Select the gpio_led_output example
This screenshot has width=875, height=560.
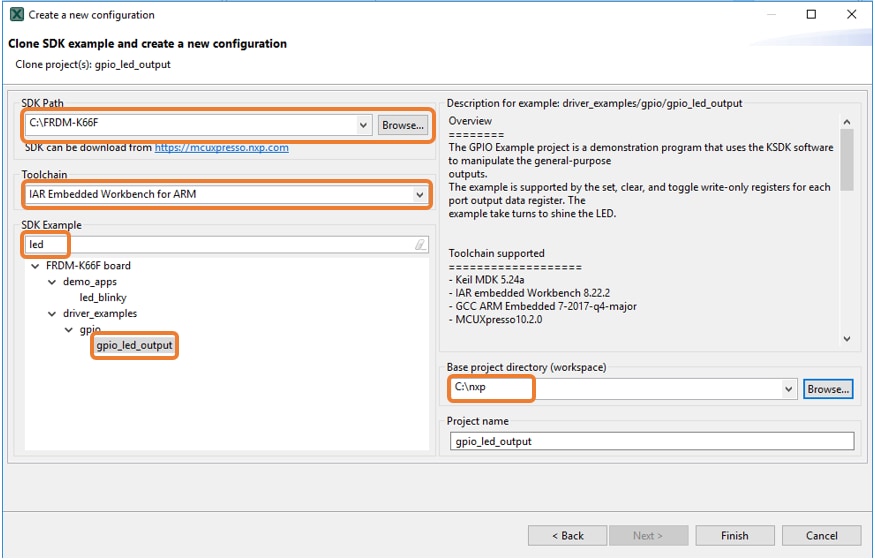[134, 345]
